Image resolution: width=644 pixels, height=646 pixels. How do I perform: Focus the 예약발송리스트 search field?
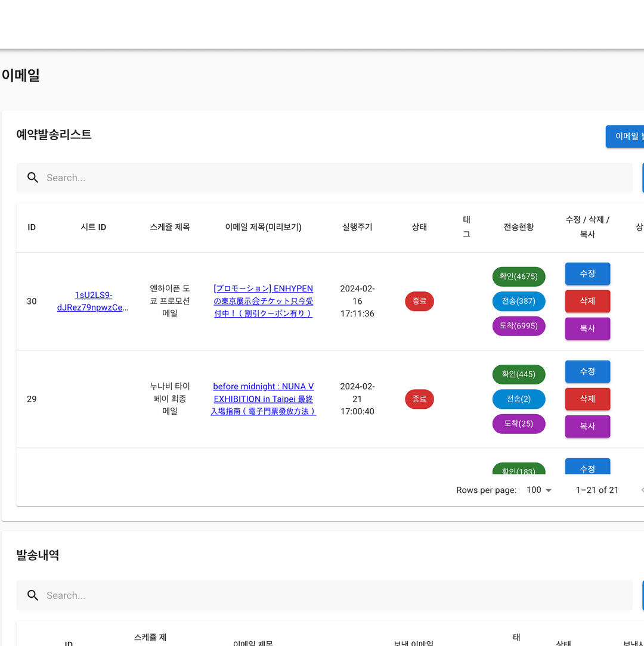point(334,178)
